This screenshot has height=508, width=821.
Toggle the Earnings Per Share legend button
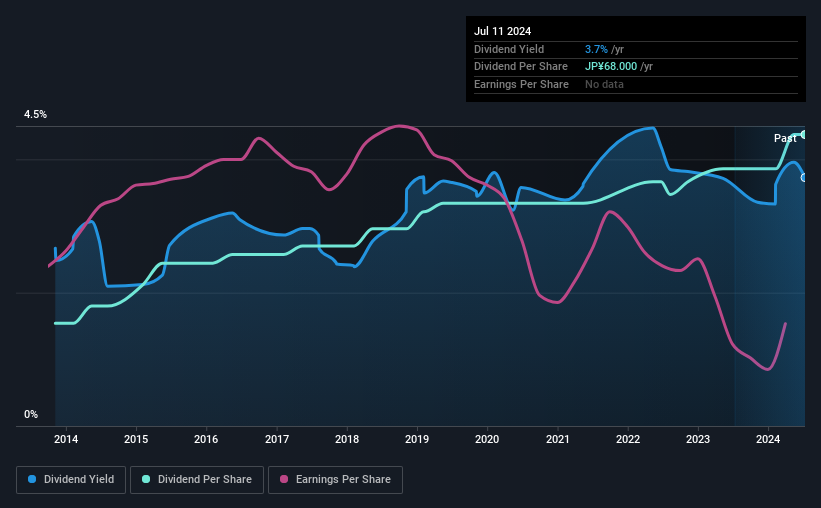click(x=335, y=480)
